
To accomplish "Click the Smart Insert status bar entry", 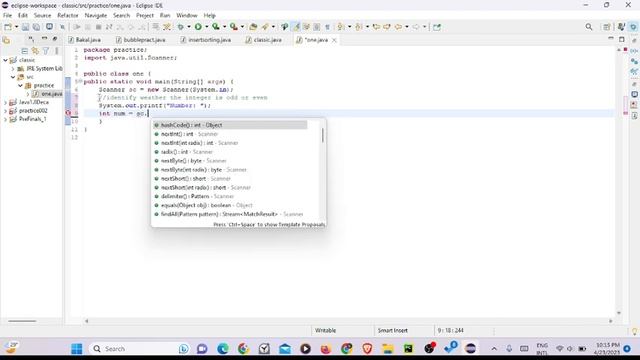I will (x=392, y=331).
